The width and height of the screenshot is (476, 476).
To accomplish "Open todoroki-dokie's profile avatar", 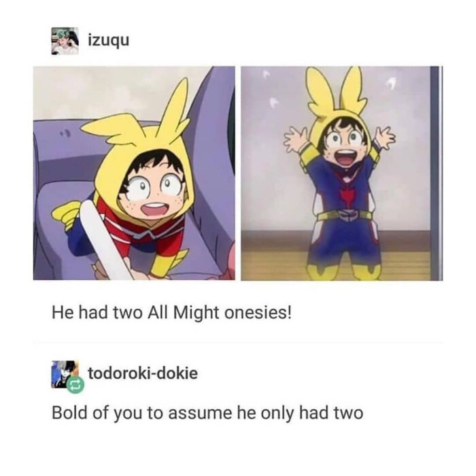I will tap(63, 374).
